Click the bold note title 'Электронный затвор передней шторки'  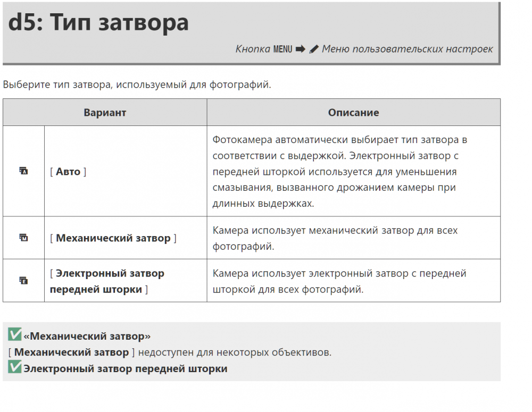click(125, 368)
